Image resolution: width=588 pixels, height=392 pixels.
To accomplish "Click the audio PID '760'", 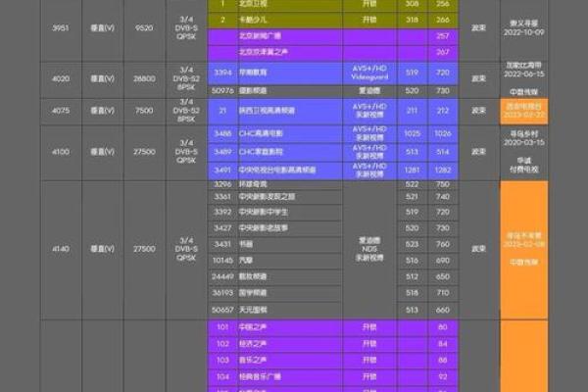I will [x=443, y=244].
